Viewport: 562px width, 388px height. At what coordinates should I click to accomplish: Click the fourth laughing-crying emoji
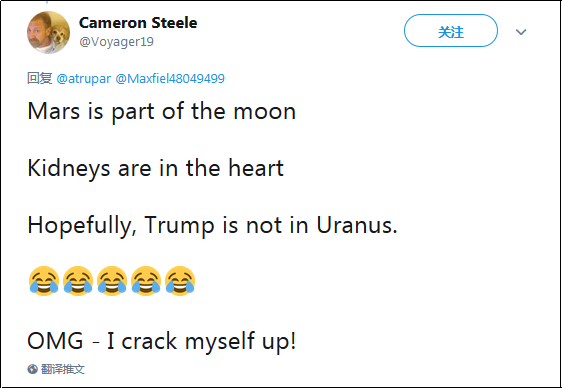pos(146,281)
